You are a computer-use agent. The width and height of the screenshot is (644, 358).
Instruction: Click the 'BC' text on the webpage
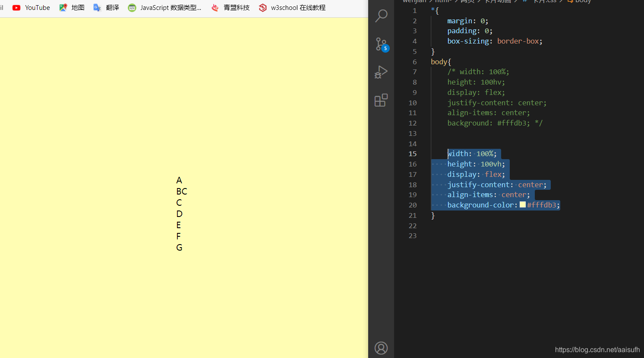(182, 192)
